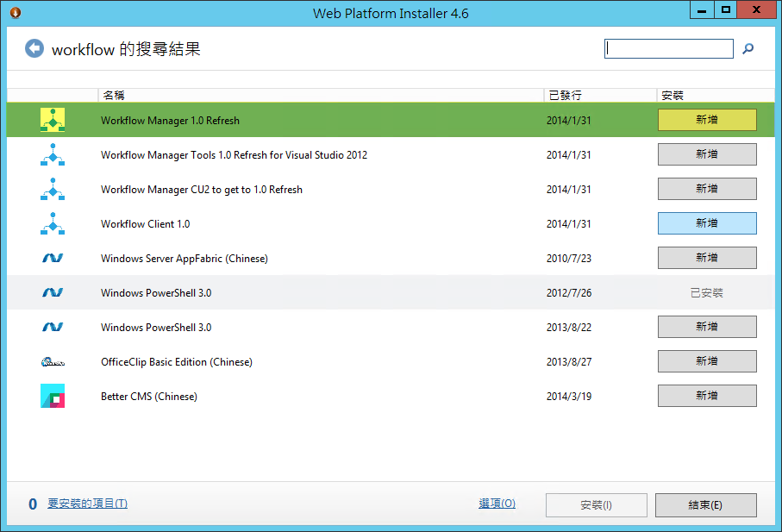The height and width of the screenshot is (532, 782).
Task: Click the 2013/8/22 release date
Action: tap(568, 327)
